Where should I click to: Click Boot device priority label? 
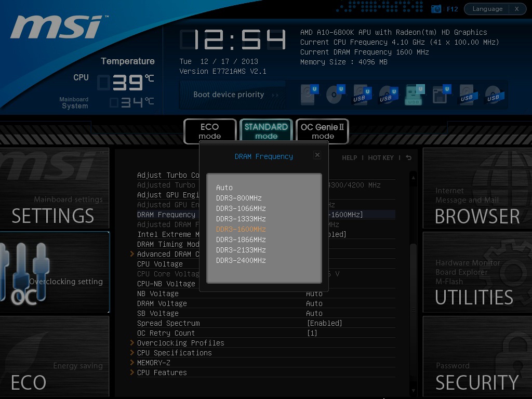click(x=229, y=95)
